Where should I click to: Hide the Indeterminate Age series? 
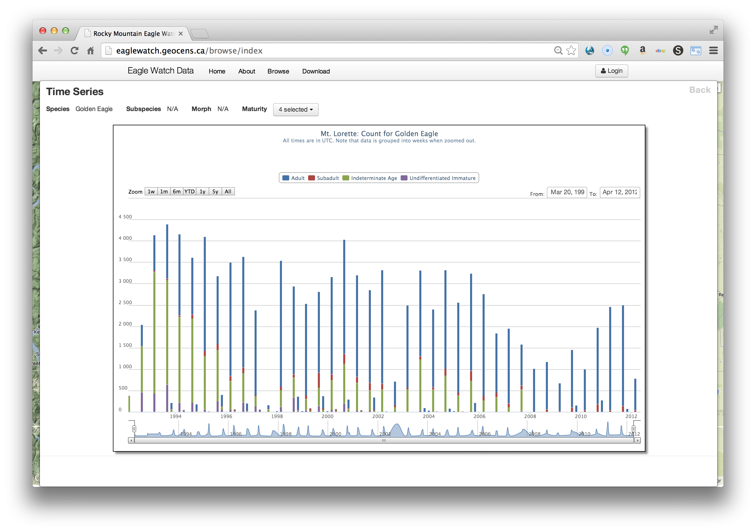370,178
